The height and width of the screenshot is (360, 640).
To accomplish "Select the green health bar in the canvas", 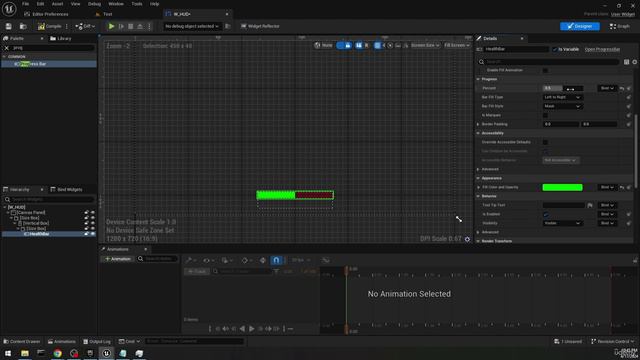I will point(295,195).
